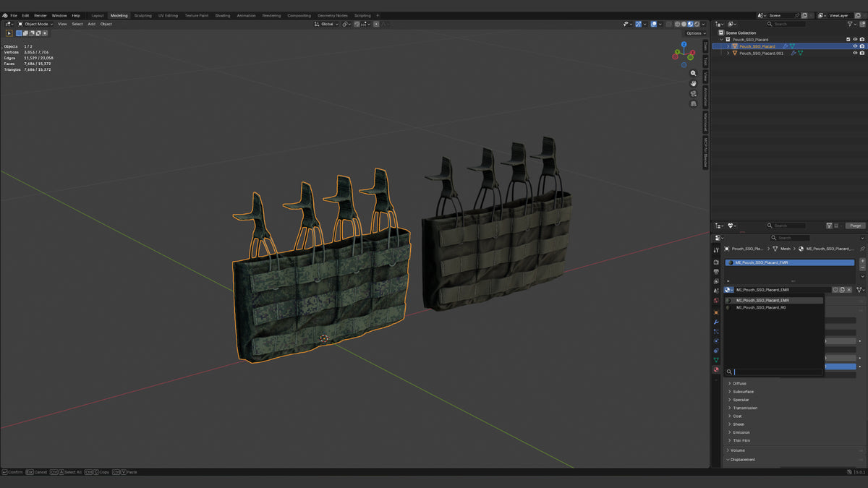Switch to the Sculpting workspace tab

[x=142, y=15]
